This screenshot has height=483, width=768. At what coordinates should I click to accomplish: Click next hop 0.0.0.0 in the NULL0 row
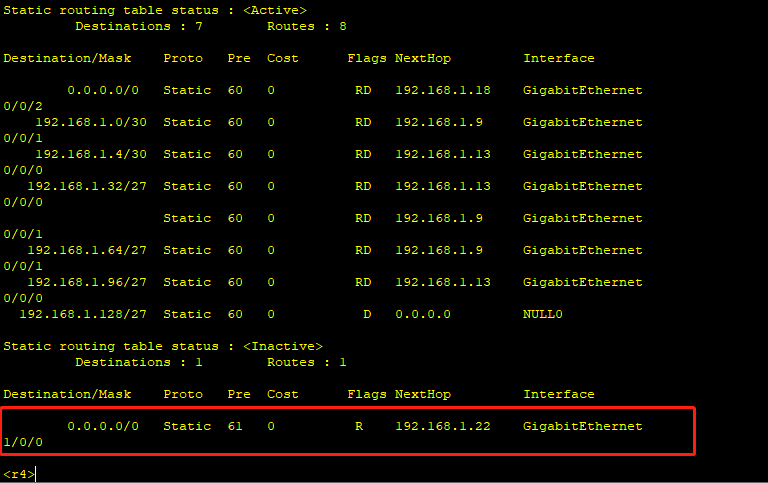tap(423, 314)
